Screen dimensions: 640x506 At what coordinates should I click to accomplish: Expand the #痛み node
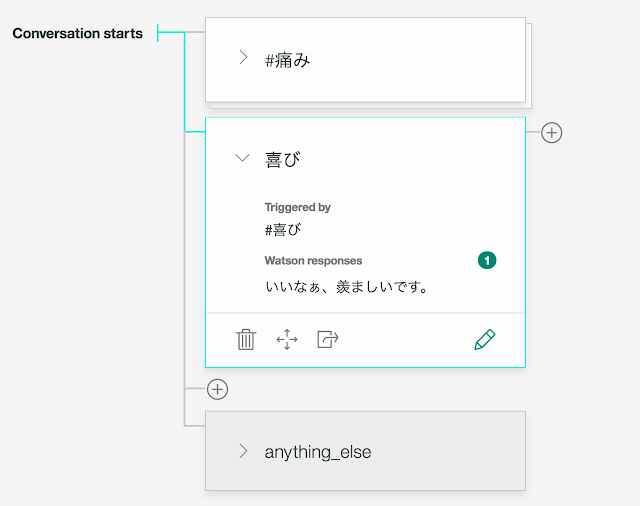(243, 58)
